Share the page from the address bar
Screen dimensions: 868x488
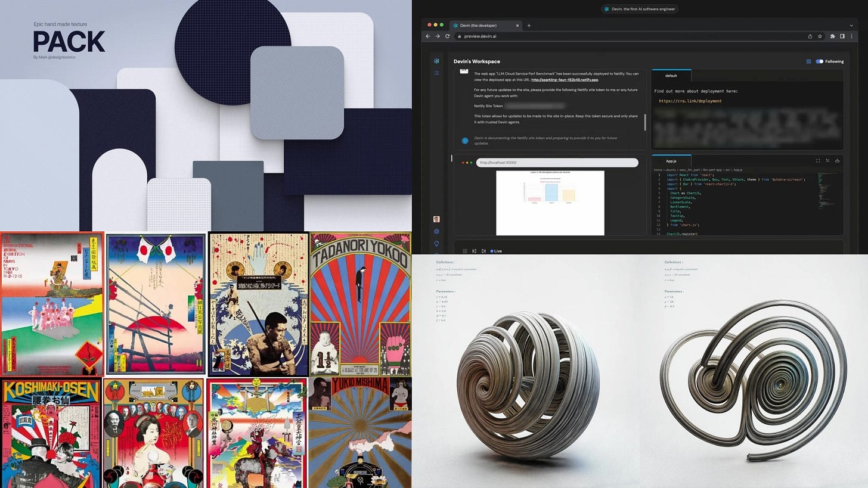(x=810, y=36)
